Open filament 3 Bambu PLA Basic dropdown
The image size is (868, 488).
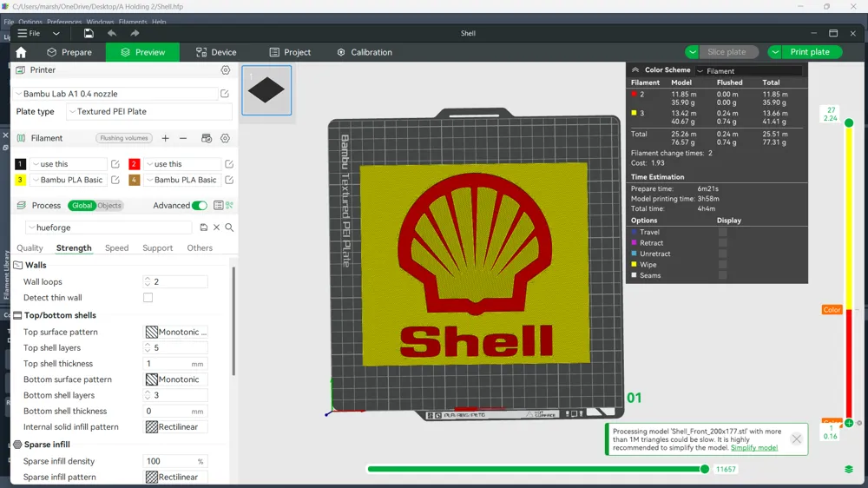68,180
